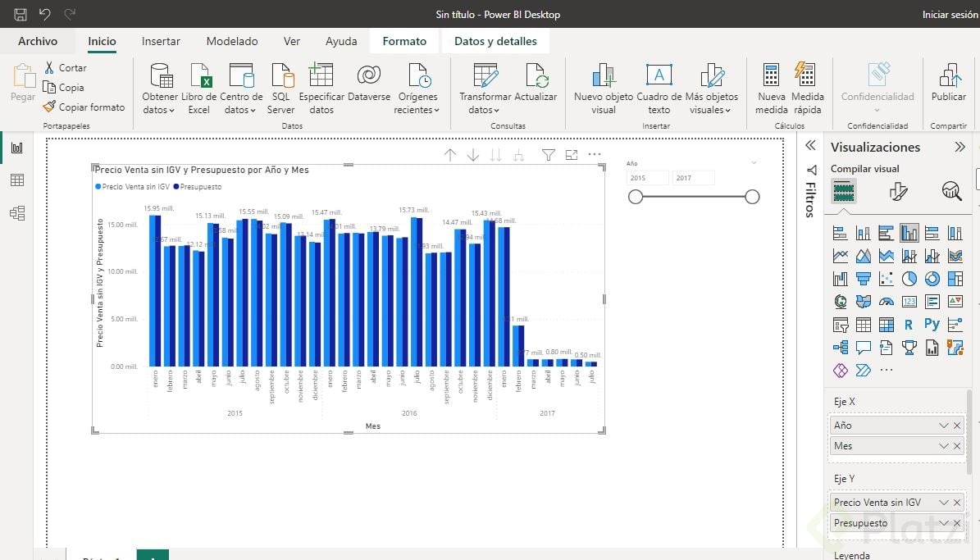Switch to the Formato ribbon tab
This screenshot has height=560, width=980.
[x=404, y=41]
